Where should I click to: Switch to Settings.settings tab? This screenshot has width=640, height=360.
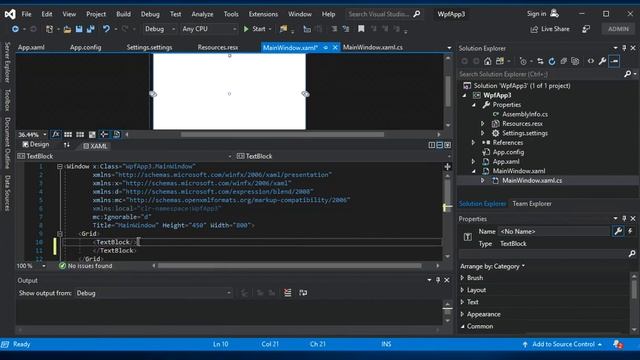point(149,47)
